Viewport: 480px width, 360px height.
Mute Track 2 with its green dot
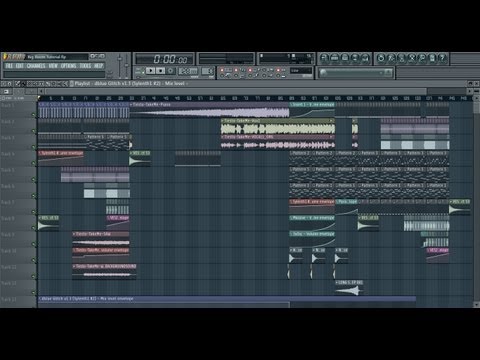point(33,131)
